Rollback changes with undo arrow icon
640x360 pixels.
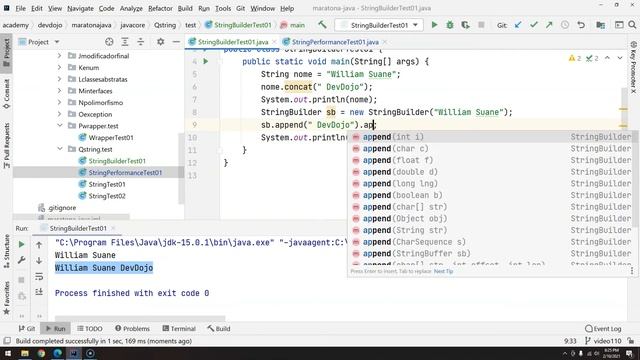pos(581,25)
